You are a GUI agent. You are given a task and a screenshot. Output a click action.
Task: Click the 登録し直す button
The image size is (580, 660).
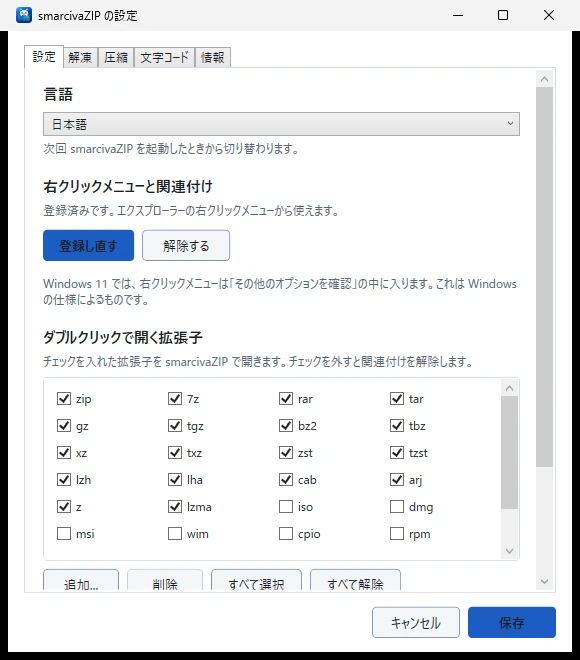point(88,245)
